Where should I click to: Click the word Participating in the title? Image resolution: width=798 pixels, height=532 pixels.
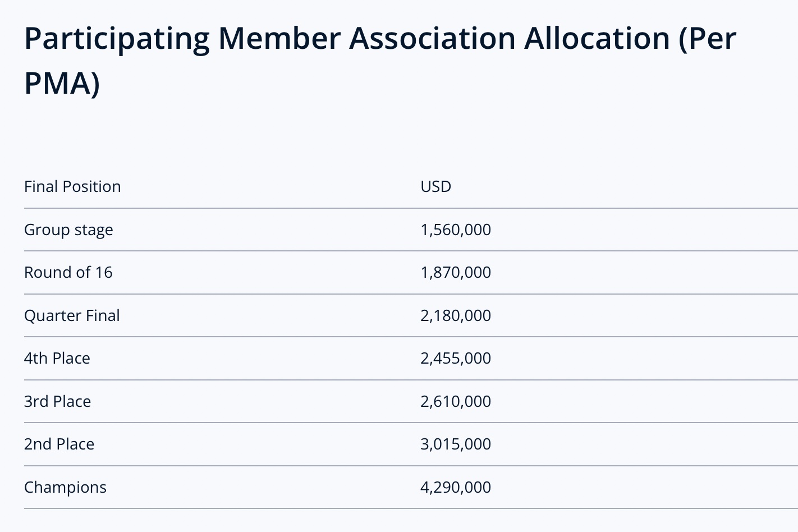[x=117, y=39]
